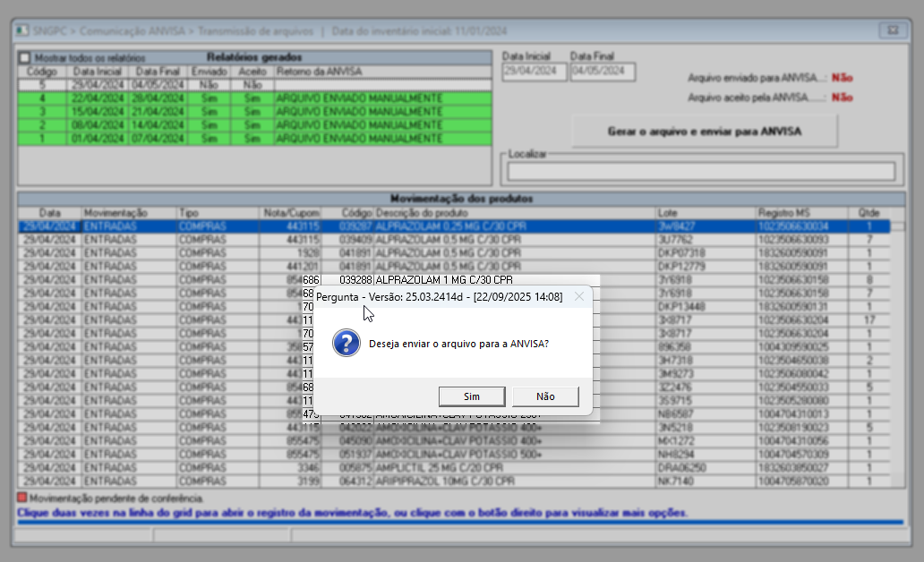Click lote DKP12779 cell
Screen dimensions: 924x562
[x=706, y=267]
